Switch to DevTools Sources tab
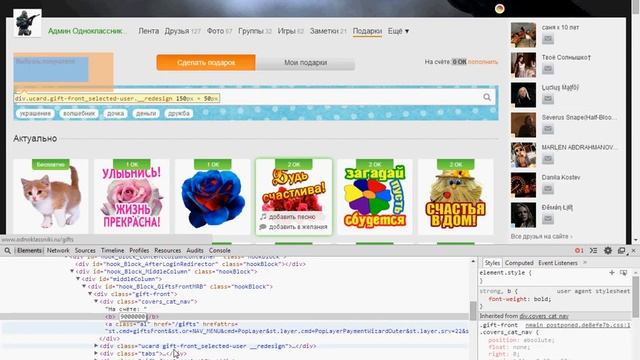The height and width of the screenshot is (360, 640). pos(85,251)
